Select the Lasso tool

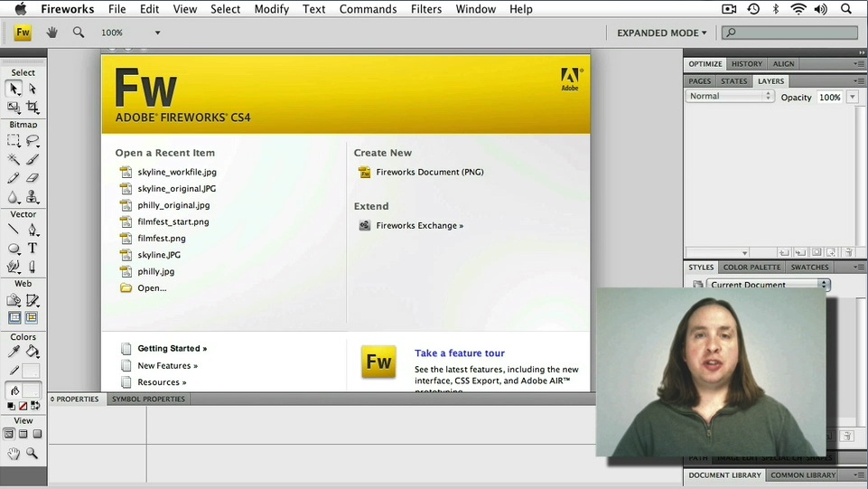(x=33, y=141)
